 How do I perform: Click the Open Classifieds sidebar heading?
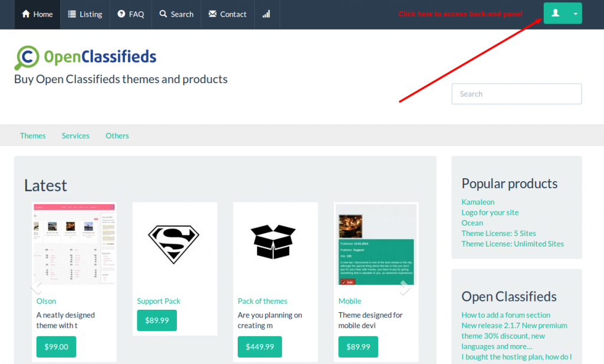coord(509,297)
